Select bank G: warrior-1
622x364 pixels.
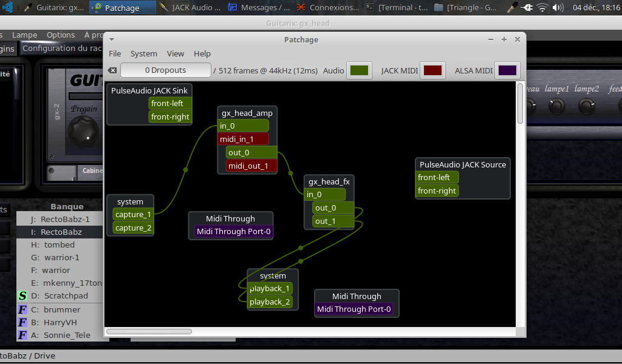[60, 257]
